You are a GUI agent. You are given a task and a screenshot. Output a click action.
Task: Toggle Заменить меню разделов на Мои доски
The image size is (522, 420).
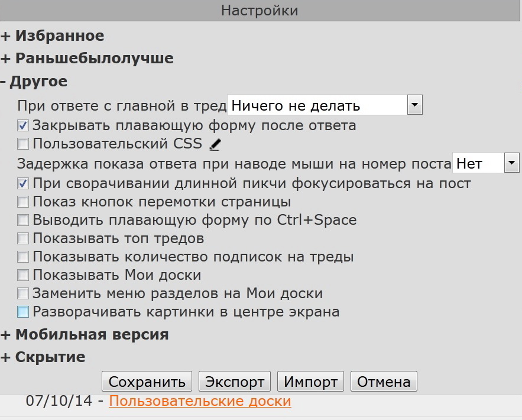[23, 293]
